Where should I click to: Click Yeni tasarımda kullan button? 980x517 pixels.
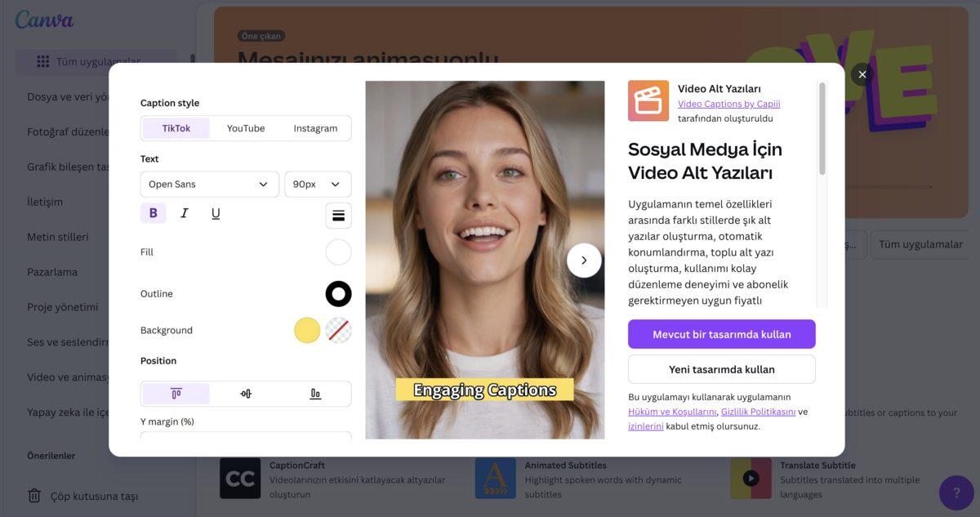(721, 369)
